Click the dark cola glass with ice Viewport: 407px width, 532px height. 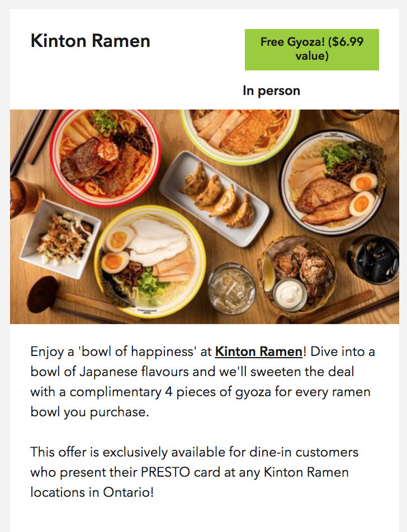(x=371, y=260)
